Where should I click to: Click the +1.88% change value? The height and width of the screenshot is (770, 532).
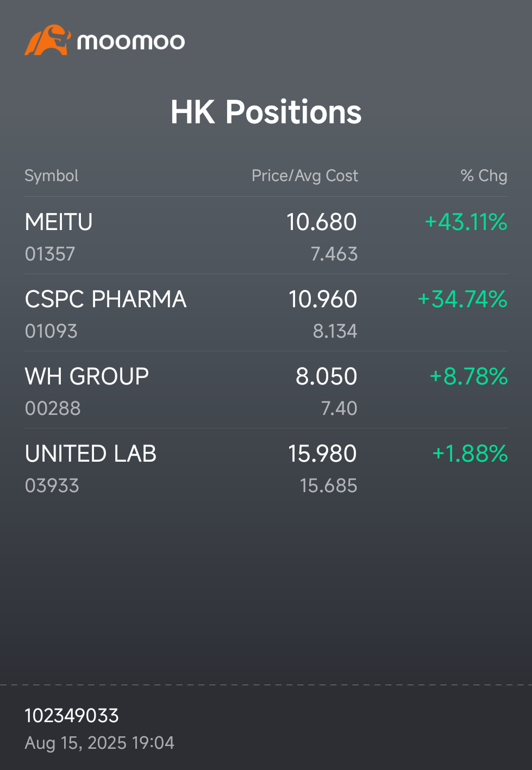pos(470,454)
